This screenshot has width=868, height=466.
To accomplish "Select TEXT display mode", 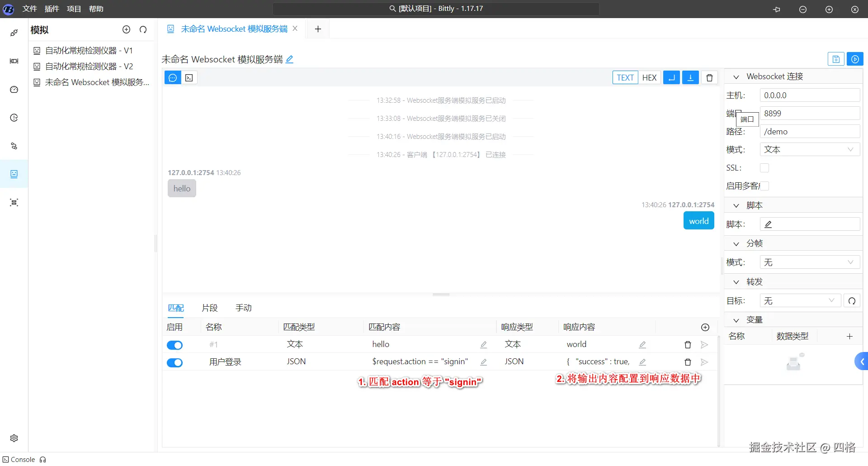I will 625,78.
